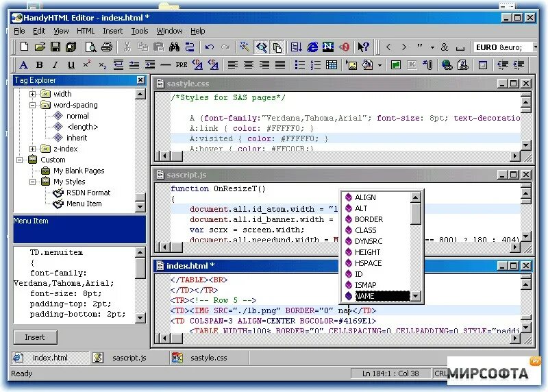Collapse the My Styles tree node
Screen dimensions: 548x392
point(32,182)
